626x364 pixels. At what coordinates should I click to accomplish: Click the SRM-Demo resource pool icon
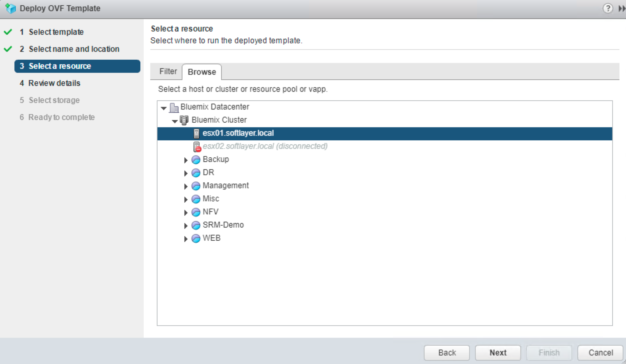(196, 225)
